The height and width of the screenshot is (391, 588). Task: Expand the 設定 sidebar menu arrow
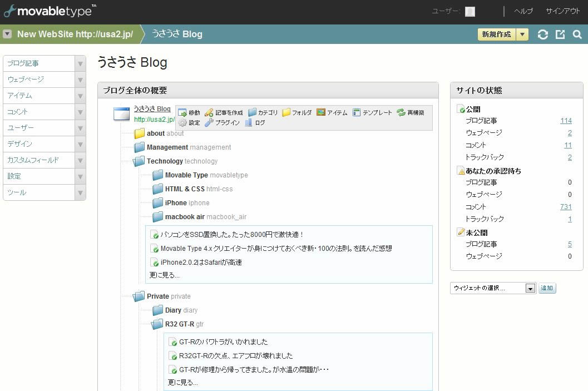(80, 176)
